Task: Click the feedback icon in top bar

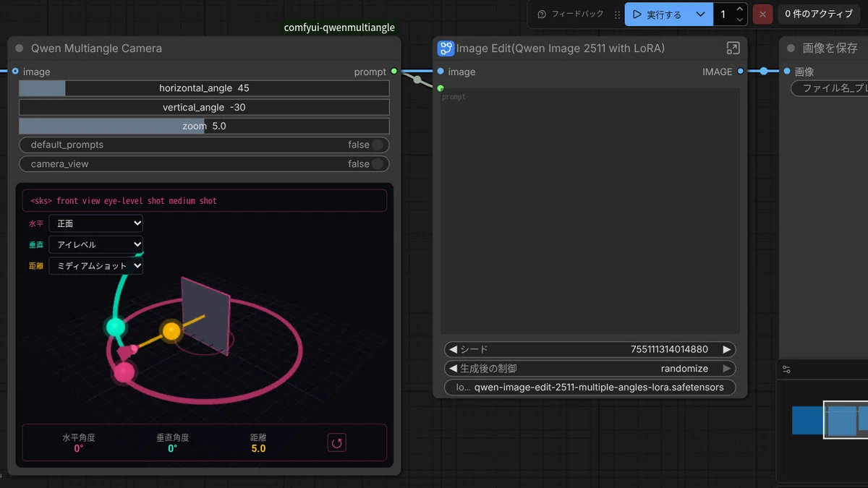Action: coord(542,14)
